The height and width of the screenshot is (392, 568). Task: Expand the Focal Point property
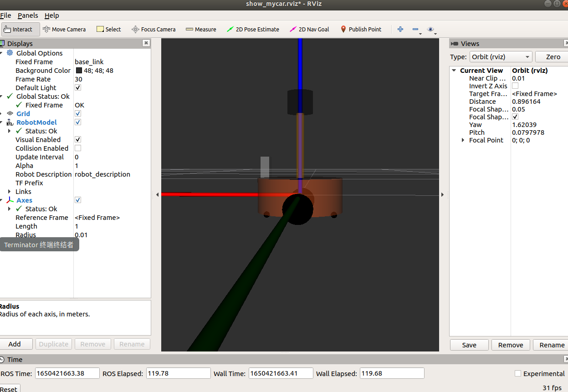click(463, 140)
